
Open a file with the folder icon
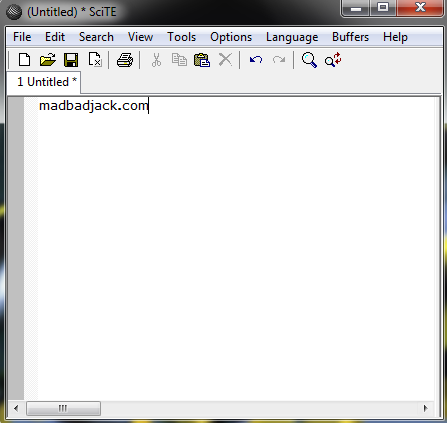48,60
